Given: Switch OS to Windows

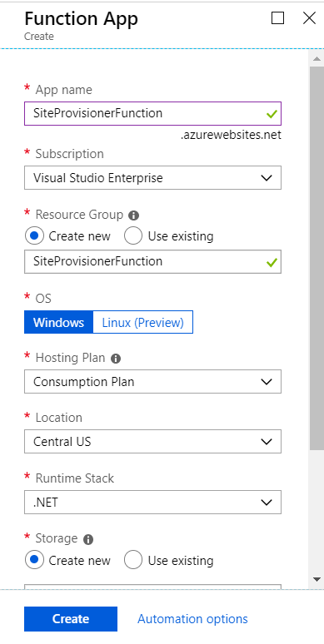Looking at the screenshot, I should pyautogui.click(x=59, y=322).
